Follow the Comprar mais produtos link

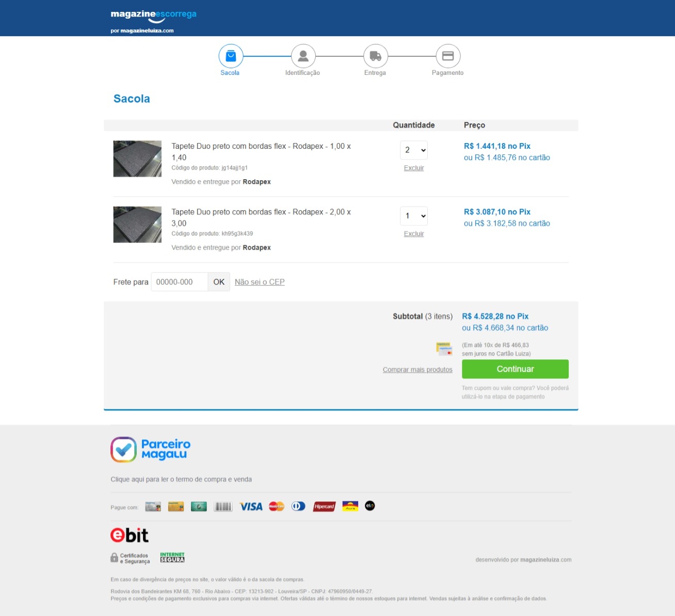click(417, 370)
